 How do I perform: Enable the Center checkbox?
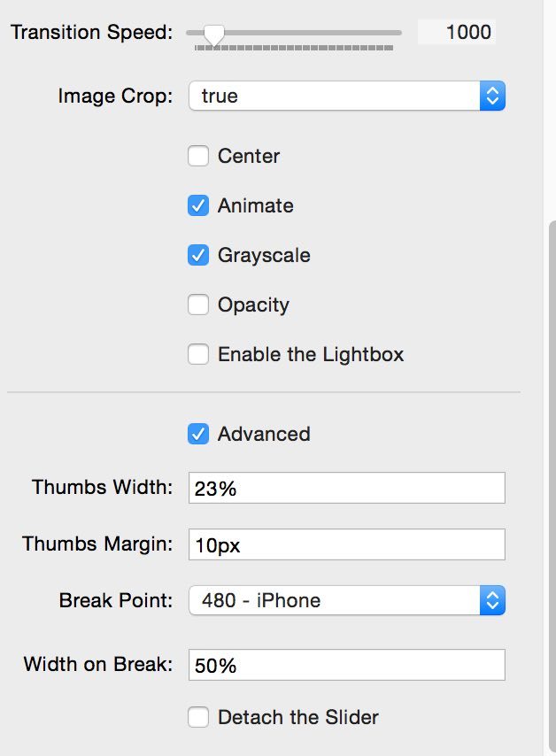pos(198,157)
